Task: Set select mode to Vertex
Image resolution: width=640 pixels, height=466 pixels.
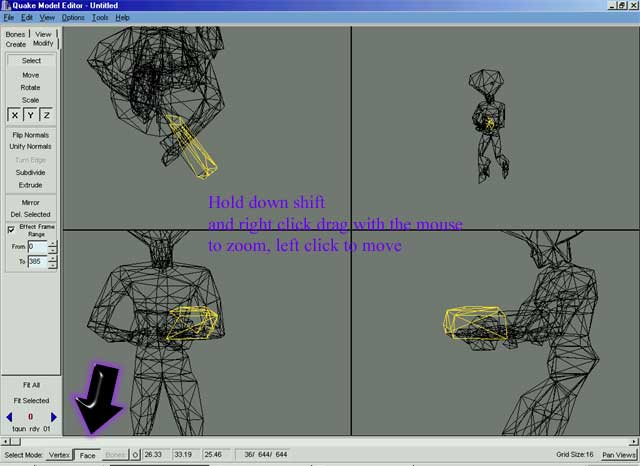Action: click(59, 455)
